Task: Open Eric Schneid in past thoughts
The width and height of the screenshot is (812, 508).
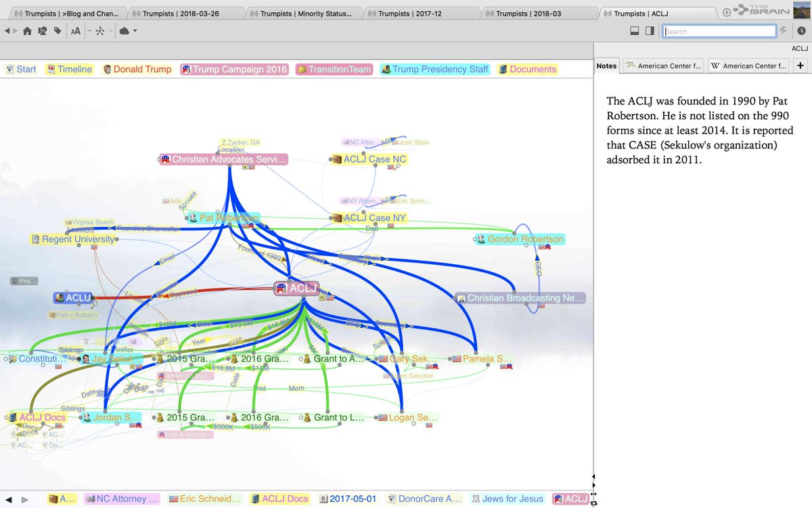Action: tap(205, 499)
